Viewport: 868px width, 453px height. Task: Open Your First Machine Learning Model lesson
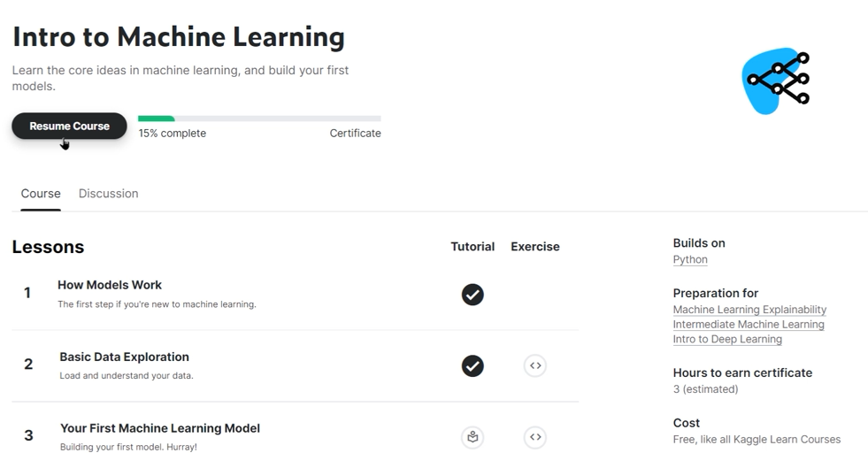159,428
